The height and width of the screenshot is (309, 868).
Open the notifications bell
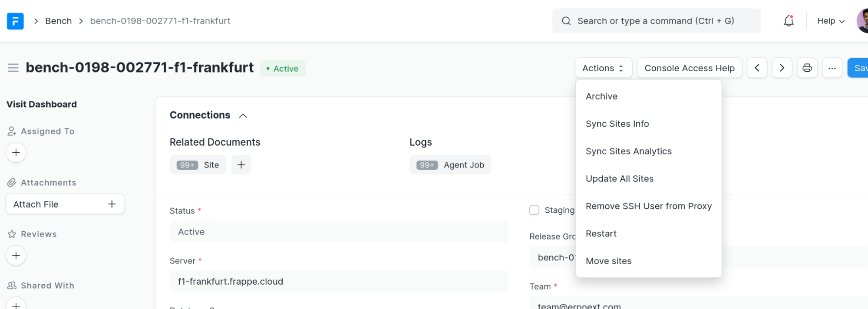(788, 21)
